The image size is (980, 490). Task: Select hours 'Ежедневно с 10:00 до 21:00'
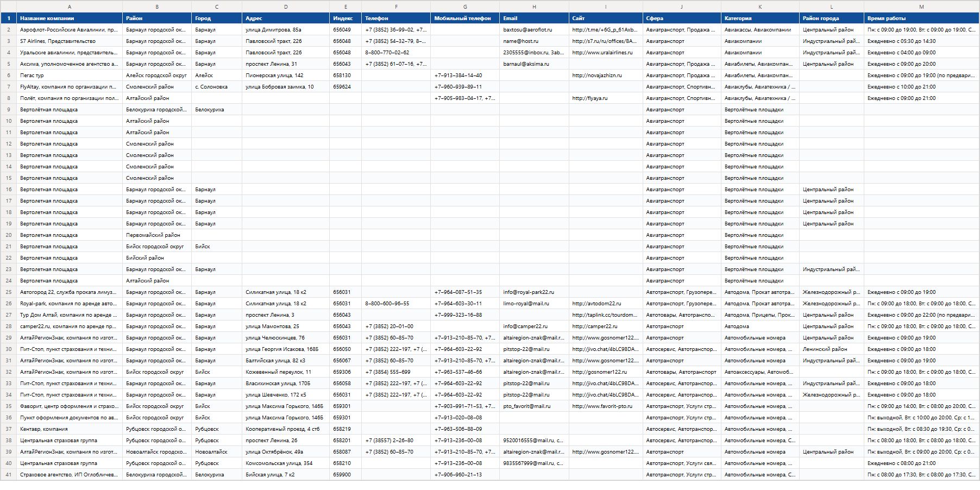click(x=921, y=87)
